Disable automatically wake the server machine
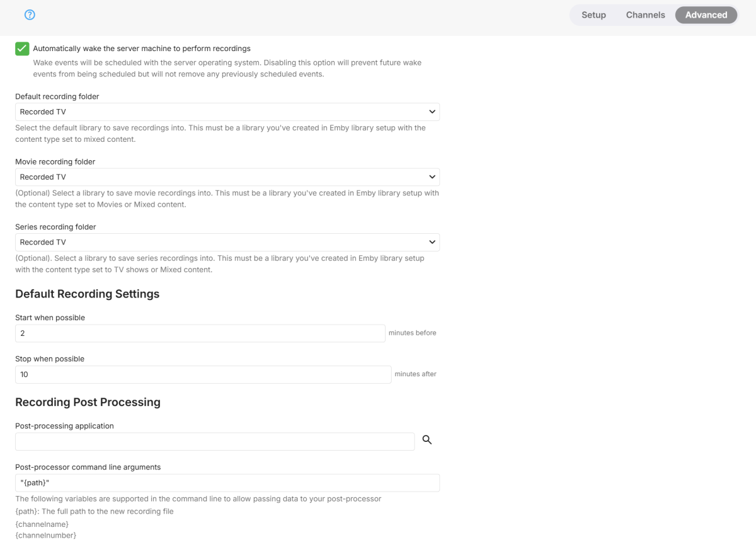 21,48
